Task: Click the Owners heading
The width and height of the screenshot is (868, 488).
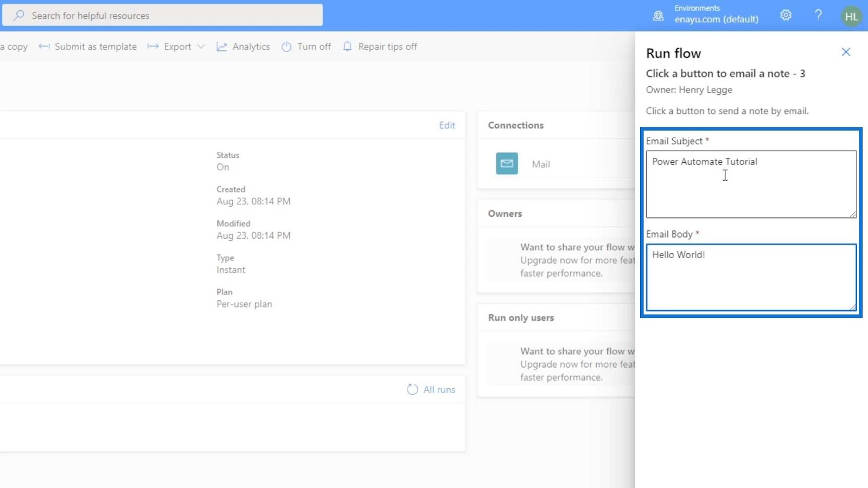Action: (x=505, y=214)
